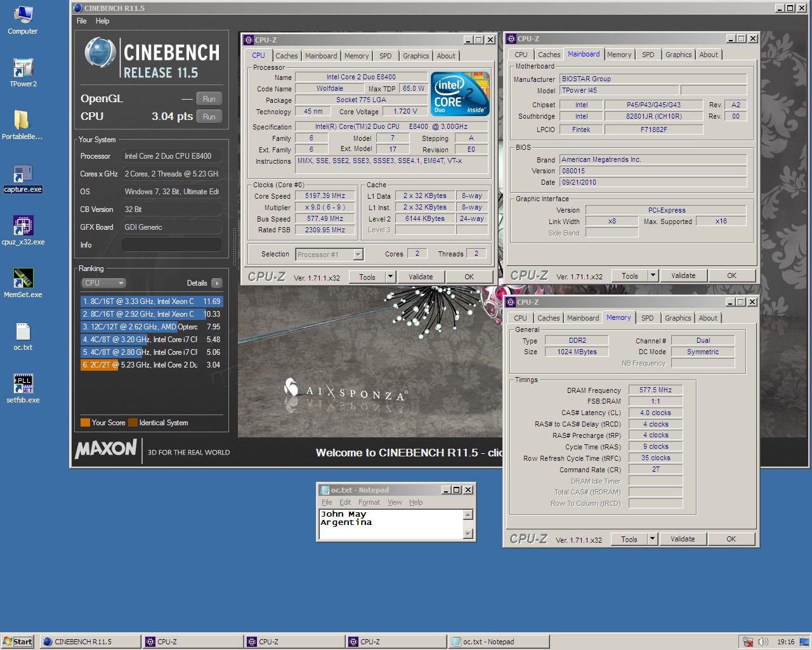The width and height of the screenshot is (812, 650).
Task: Click the Cinebench title bar app icon
Action: tap(78, 8)
